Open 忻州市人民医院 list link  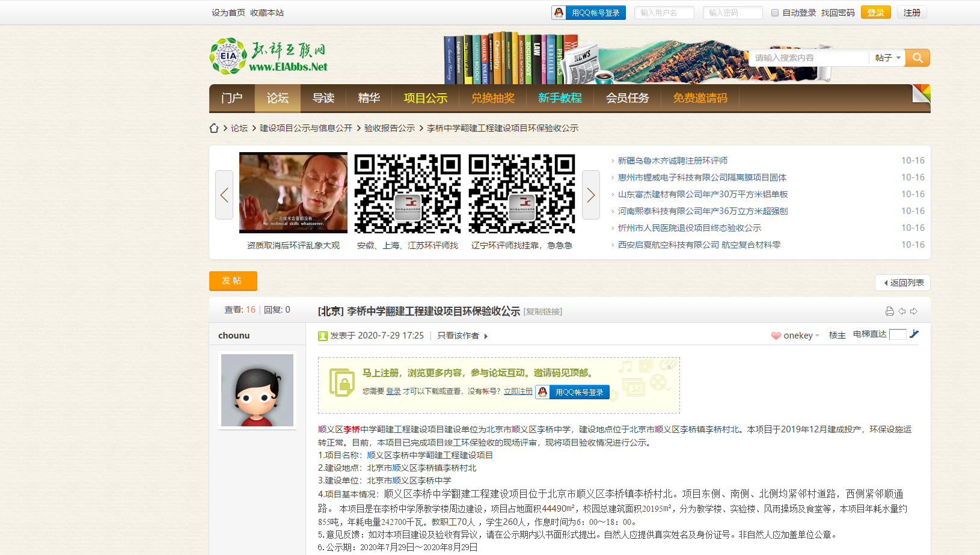pos(690,228)
